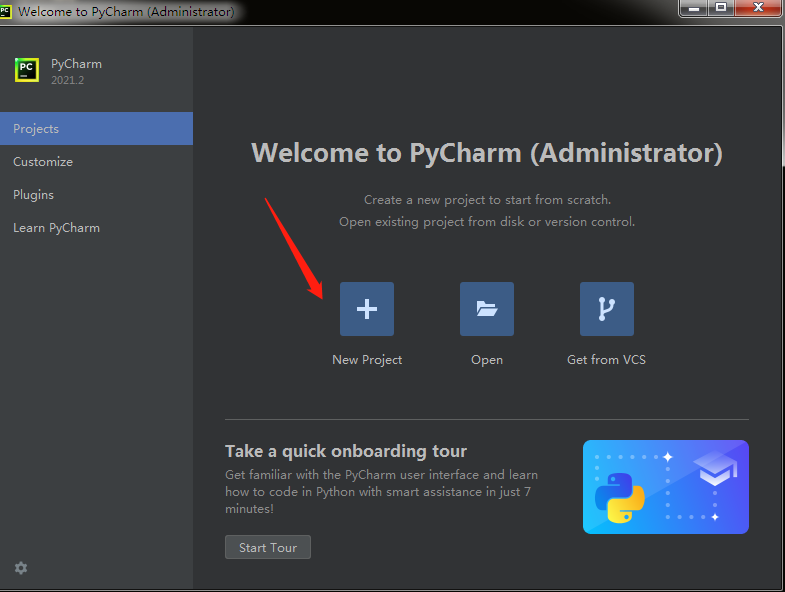Start the onboarding tour
The image size is (785, 592).
[268, 547]
